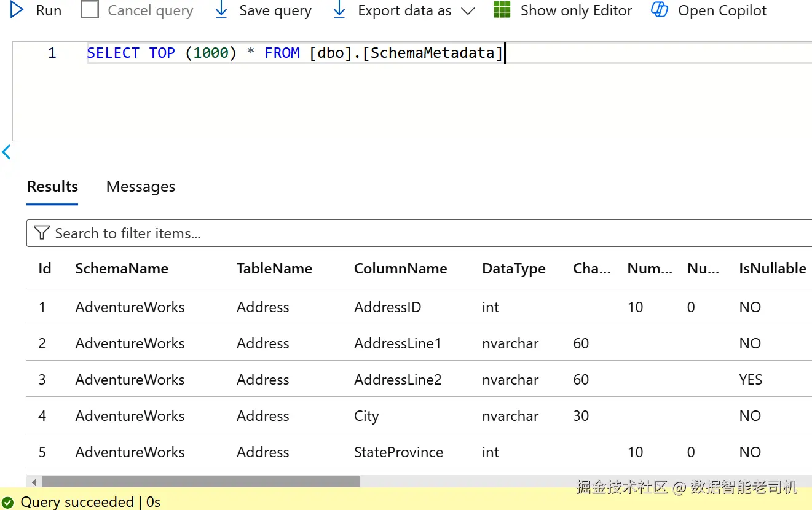Click the filter funnel icon in the search box
Image resolution: width=812 pixels, height=510 pixels.
pyautogui.click(x=41, y=233)
